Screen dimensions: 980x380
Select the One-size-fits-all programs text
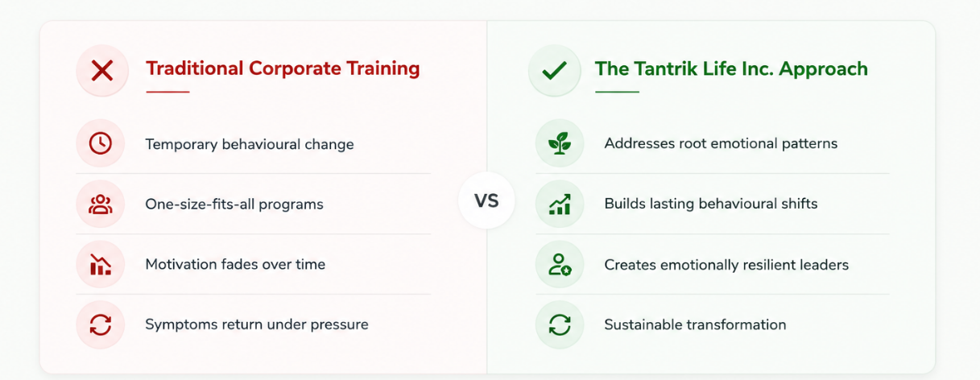pos(234,204)
